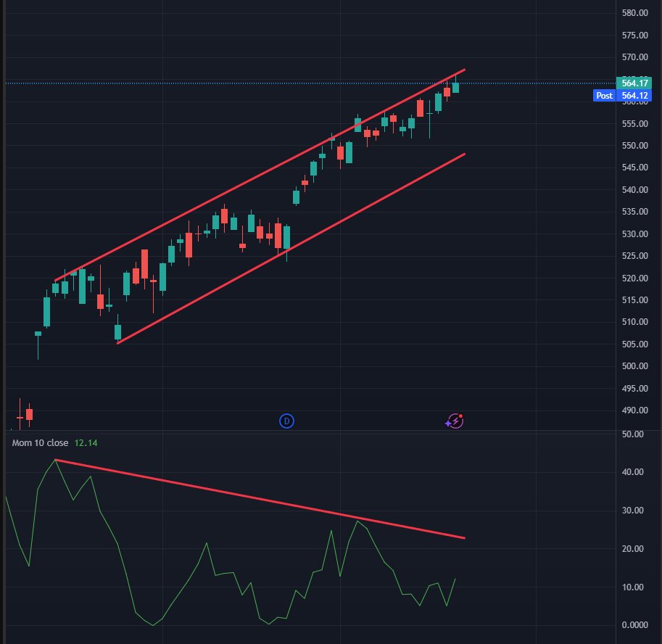Screen dimensions: 662x644
Task: Click the 500.00 price axis label
Action: [x=634, y=366]
